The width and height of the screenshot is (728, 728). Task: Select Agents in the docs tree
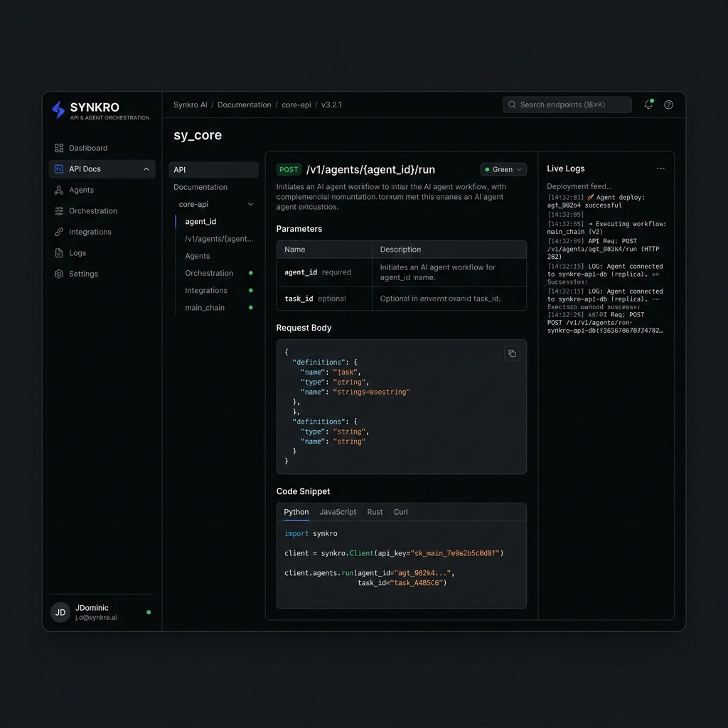198,256
